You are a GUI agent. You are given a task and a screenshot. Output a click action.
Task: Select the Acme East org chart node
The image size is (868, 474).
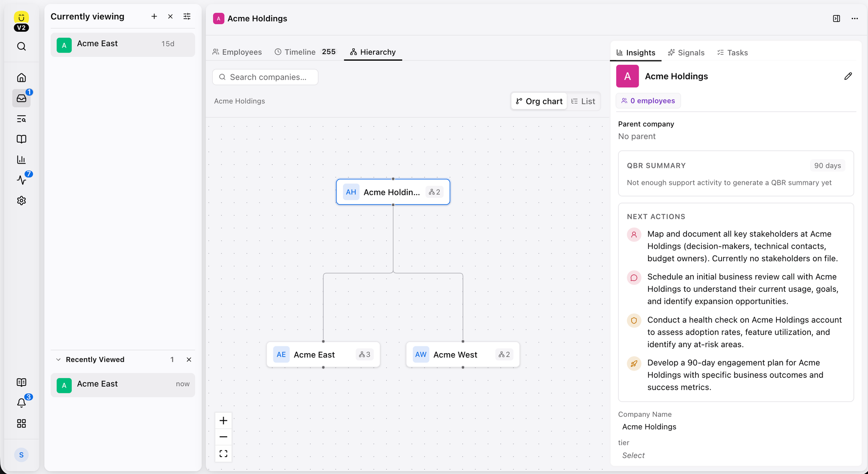323,354
